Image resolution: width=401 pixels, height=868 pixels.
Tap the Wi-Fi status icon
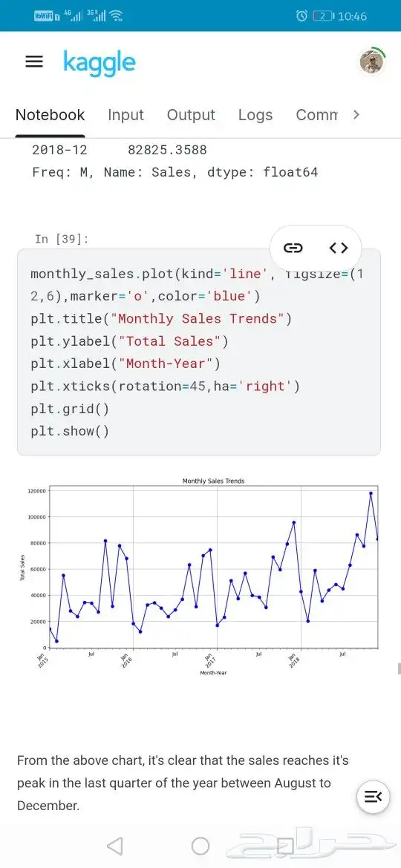pyautogui.click(x=116, y=16)
